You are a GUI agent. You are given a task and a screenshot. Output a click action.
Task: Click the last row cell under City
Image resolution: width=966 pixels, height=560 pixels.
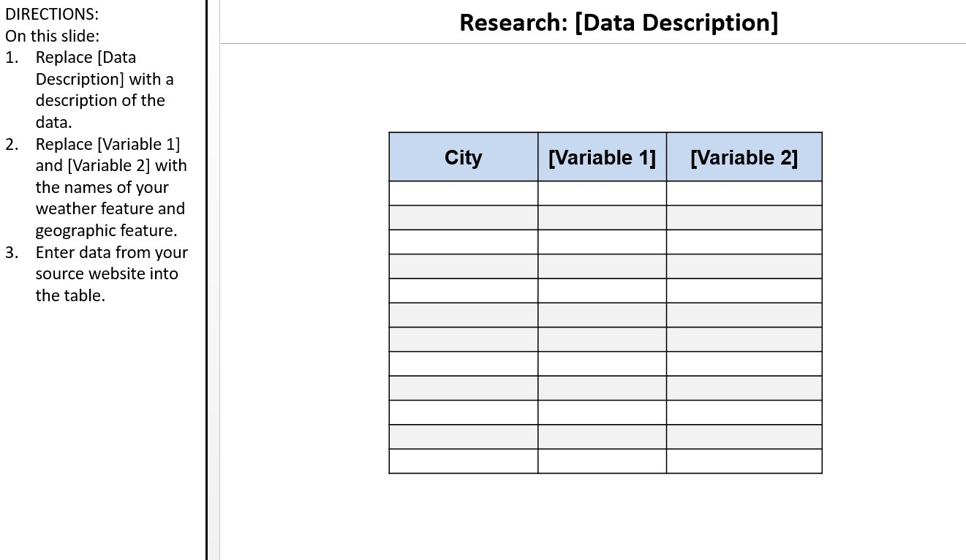point(464,461)
